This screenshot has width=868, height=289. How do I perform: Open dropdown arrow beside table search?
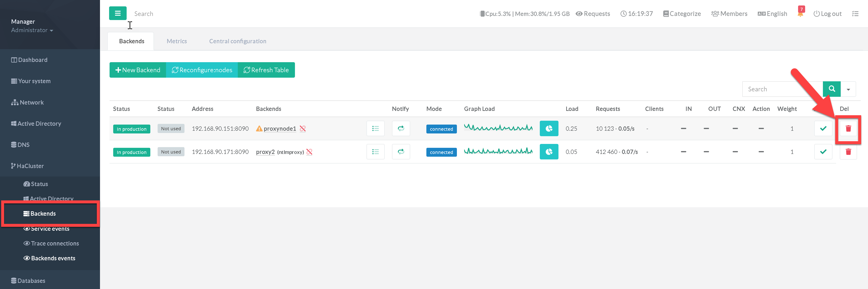848,89
